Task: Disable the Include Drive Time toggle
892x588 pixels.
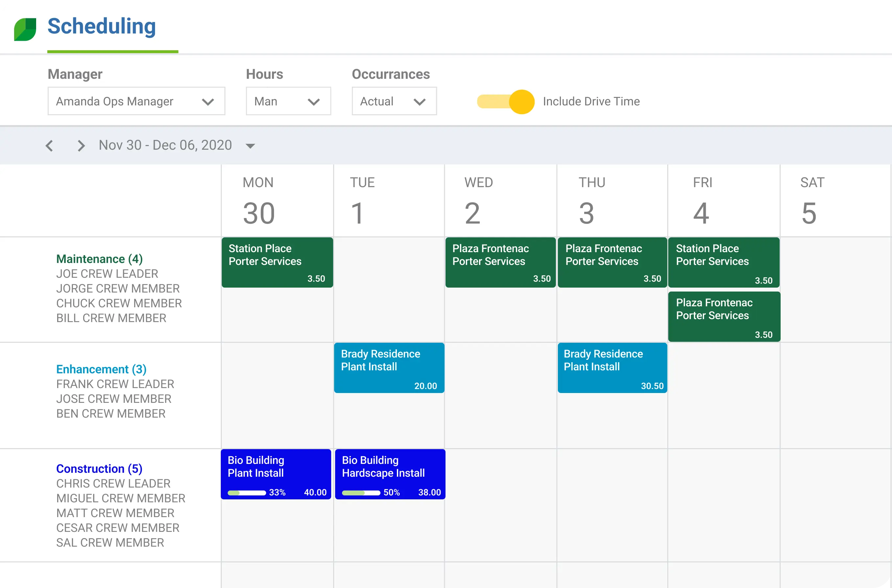Action: (x=505, y=101)
